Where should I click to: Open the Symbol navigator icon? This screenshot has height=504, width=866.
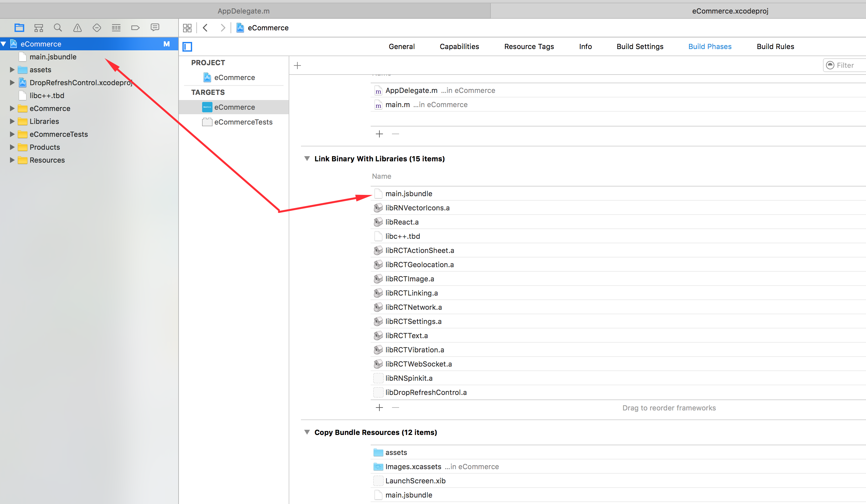38,28
